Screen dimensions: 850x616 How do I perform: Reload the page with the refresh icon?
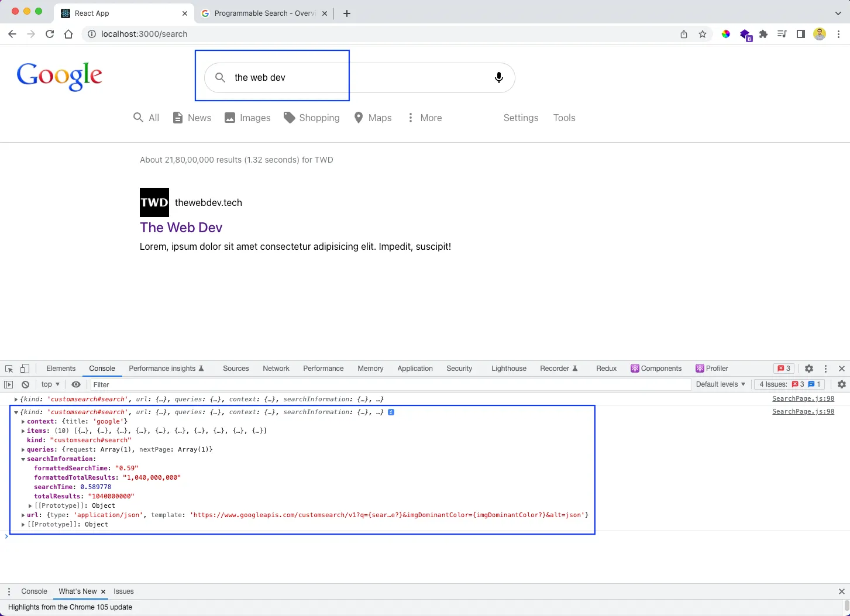(50, 34)
